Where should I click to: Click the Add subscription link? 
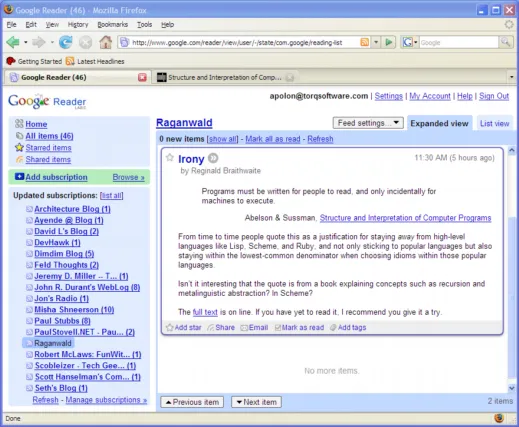(x=56, y=177)
